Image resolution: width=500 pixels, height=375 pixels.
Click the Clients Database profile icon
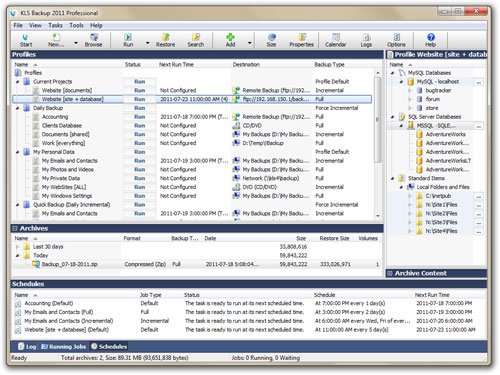(x=36, y=126)
